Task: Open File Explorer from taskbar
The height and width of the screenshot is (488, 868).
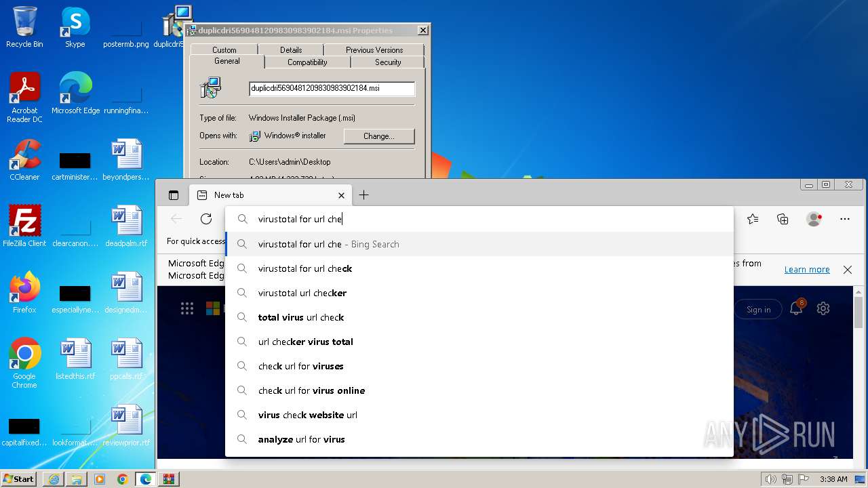Action: click(77, 479)
